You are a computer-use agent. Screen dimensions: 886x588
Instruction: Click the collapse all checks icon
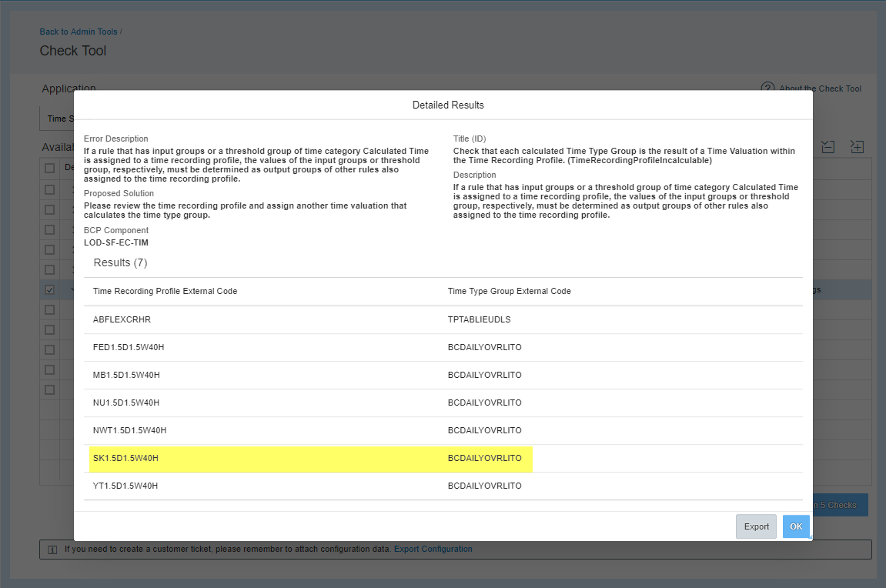point(827,147)
